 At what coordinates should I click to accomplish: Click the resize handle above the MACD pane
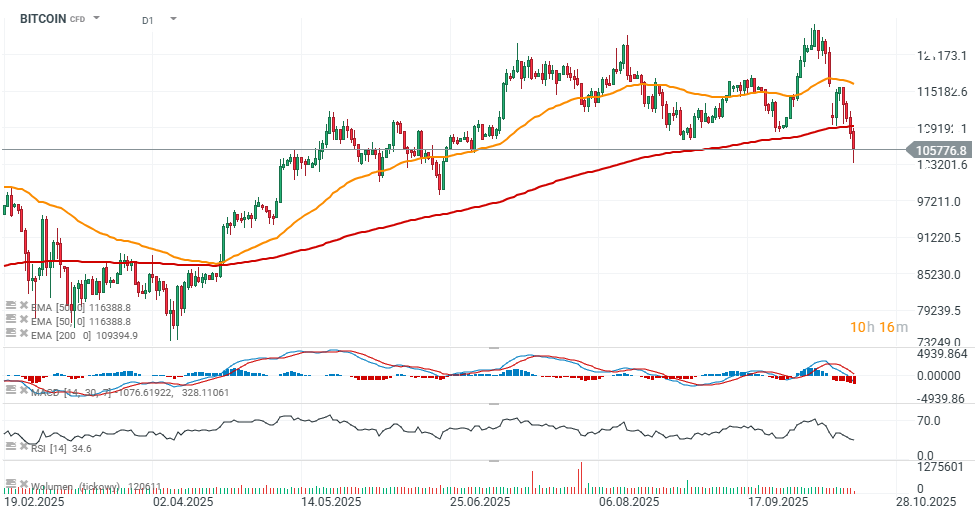(492, 347)
